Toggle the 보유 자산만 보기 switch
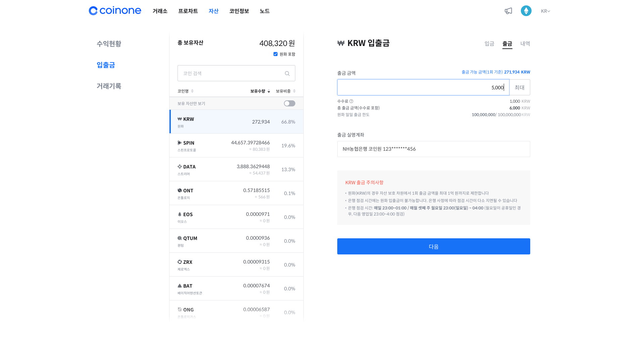Viewport: 644px width, 337px height. pyautogui.click(x=290, y=103)
